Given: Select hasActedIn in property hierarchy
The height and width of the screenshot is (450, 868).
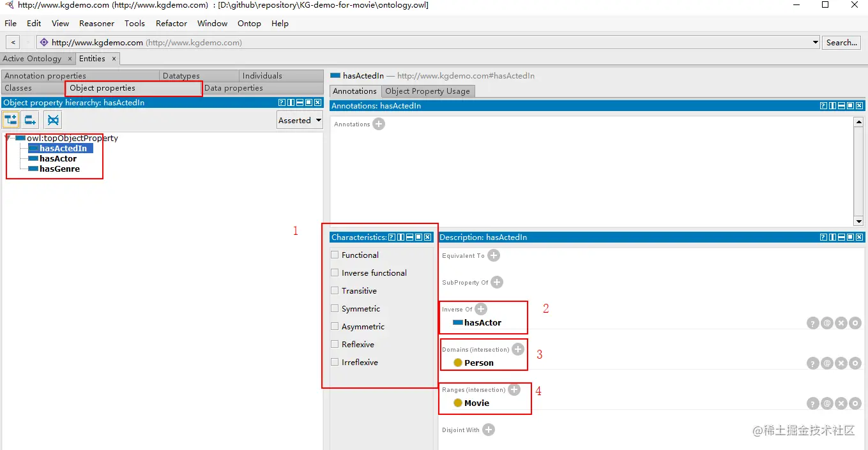Looking at the screenshot, I should [x=63, y=149].
